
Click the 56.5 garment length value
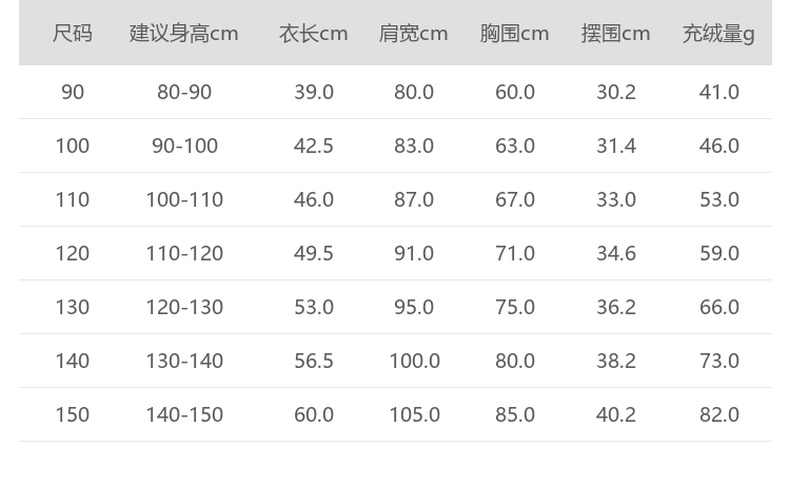click(313, 361)
